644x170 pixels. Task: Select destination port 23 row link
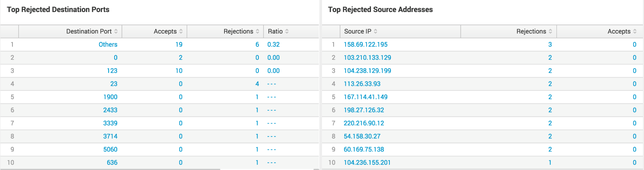(x=114, y=84)
